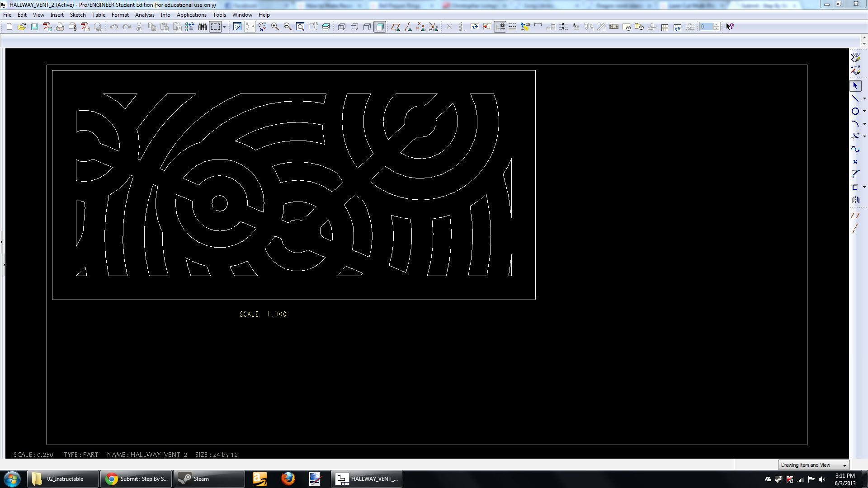Click the Print icon in toolbar

pos(60,27)
